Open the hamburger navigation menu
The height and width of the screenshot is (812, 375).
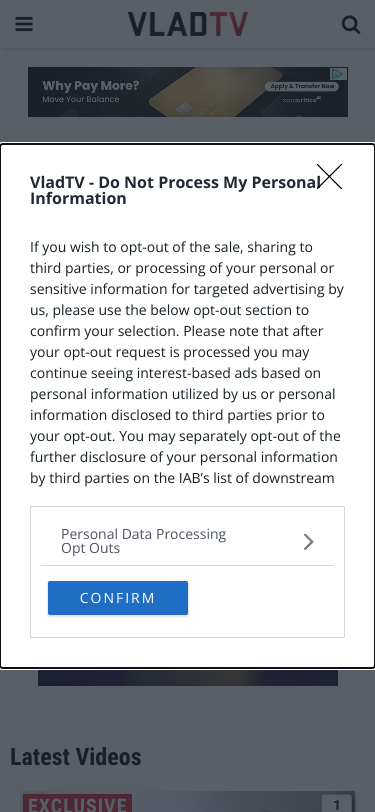(x=24, y=24)
